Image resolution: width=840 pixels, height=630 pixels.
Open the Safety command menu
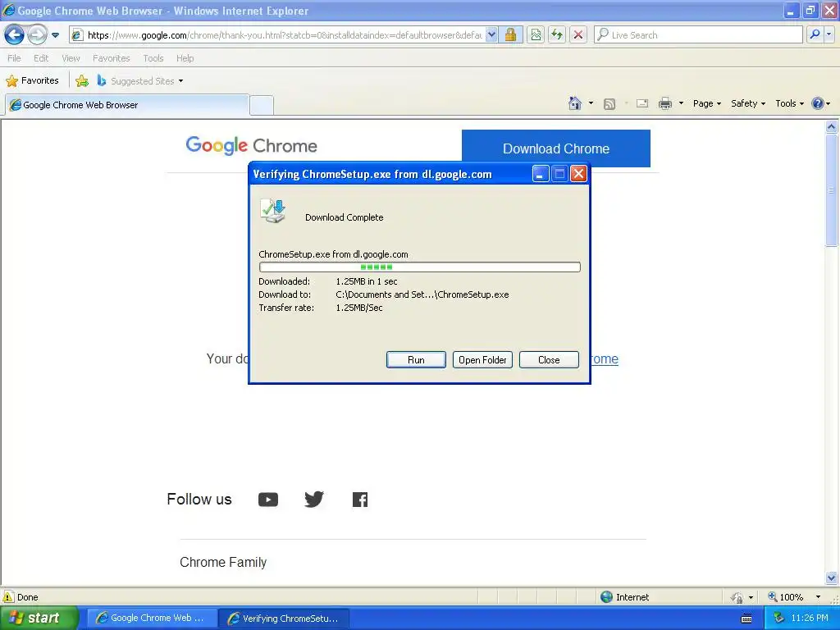coord(748,103)
